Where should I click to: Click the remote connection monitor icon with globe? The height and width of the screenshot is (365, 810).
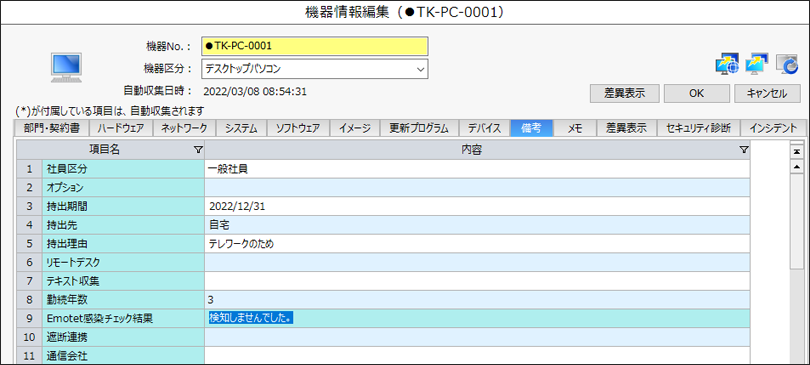click(x=727, y=64)
